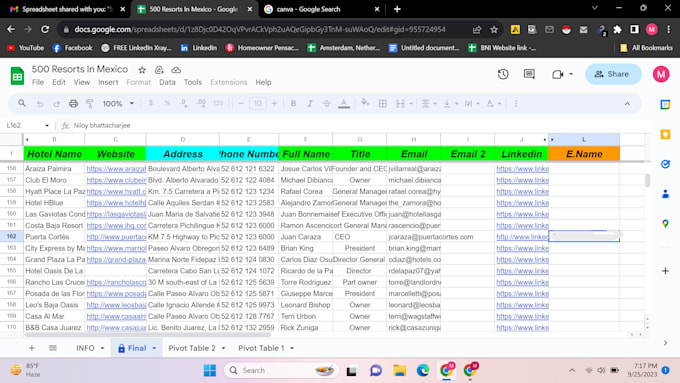This screenshot has width=680, height=383.
Task: Open more toolbar options (three dots)
Action: [516, 103]
